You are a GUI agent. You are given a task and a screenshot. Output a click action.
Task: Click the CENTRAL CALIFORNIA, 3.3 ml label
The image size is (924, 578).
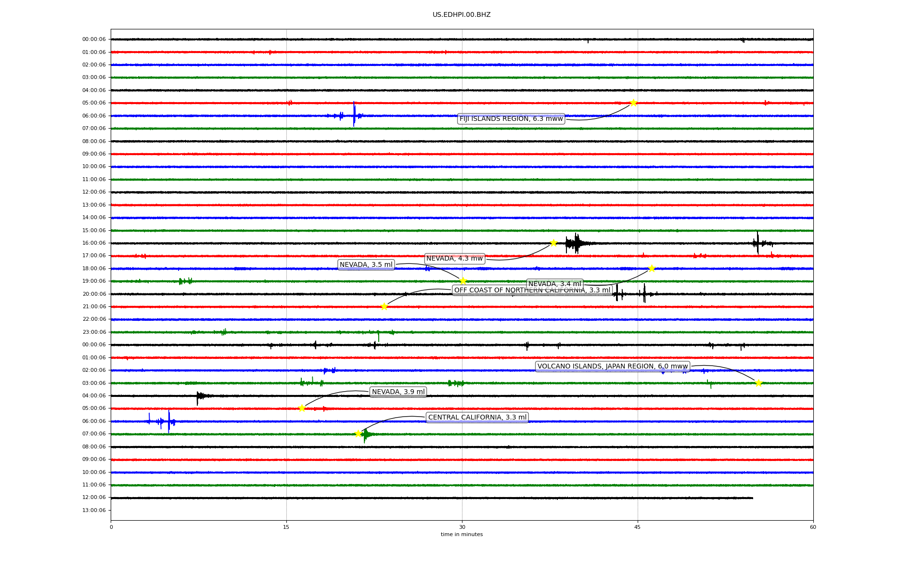click(477, 417)
